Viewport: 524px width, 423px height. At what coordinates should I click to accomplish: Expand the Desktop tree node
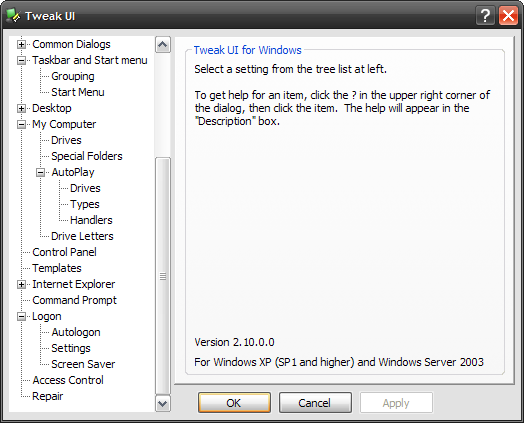(x=21, y=109)
